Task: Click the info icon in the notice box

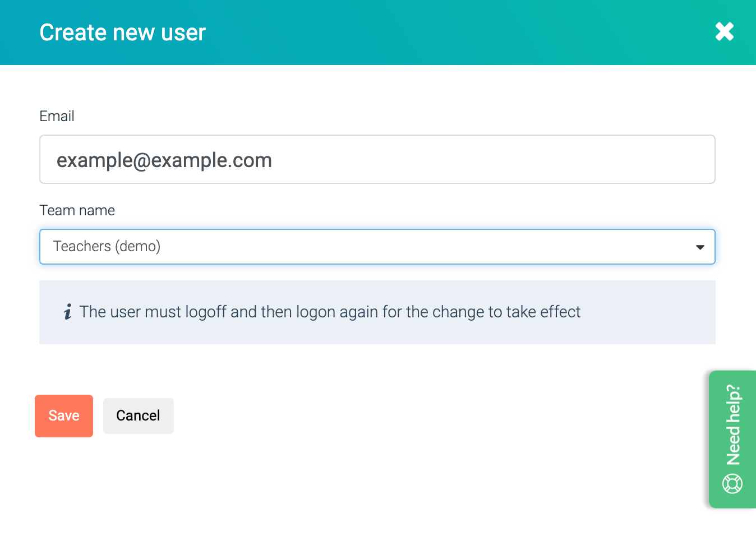Action: [67, 312]
